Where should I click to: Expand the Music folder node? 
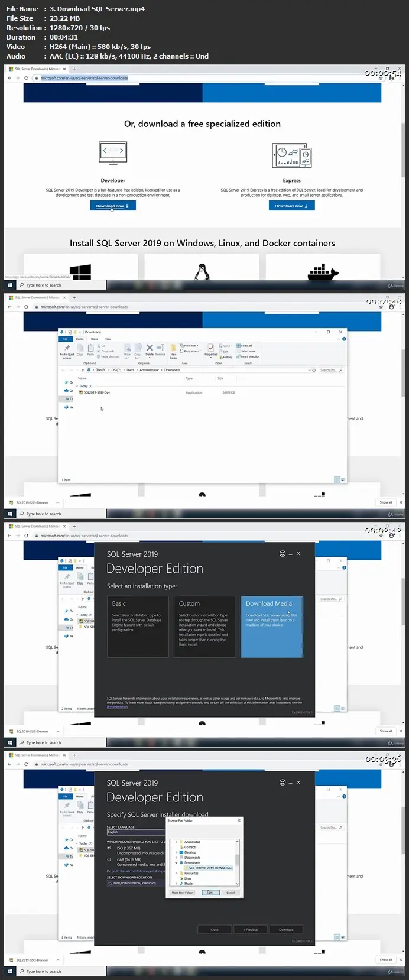coord(176,884)
